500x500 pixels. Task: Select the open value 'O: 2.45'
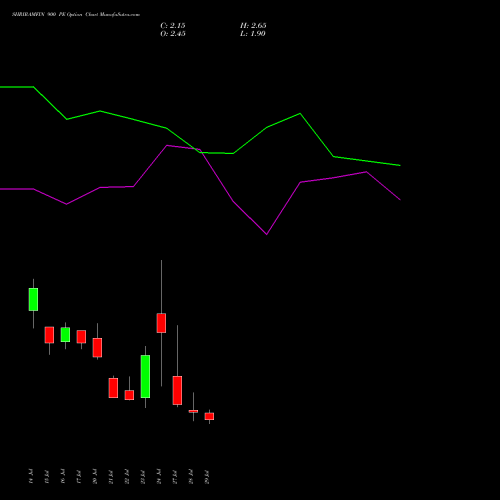(x=173, y=34)
